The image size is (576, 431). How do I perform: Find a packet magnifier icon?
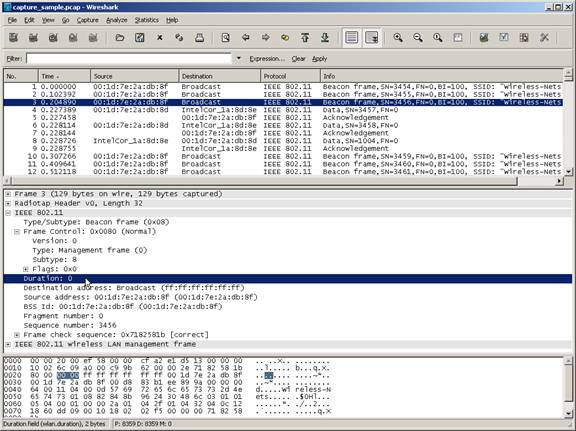click(226, 37)
